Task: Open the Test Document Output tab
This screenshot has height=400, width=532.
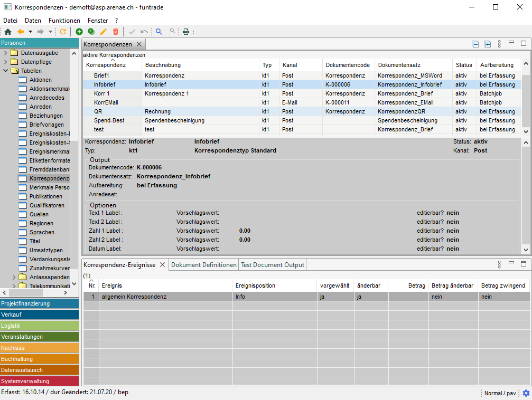Action: pyautogui.click(x=273, y=264)
